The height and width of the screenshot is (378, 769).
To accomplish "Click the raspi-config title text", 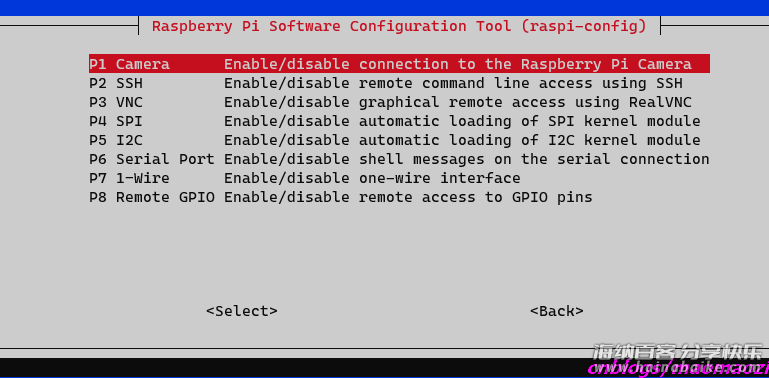I will coord(399,26).
